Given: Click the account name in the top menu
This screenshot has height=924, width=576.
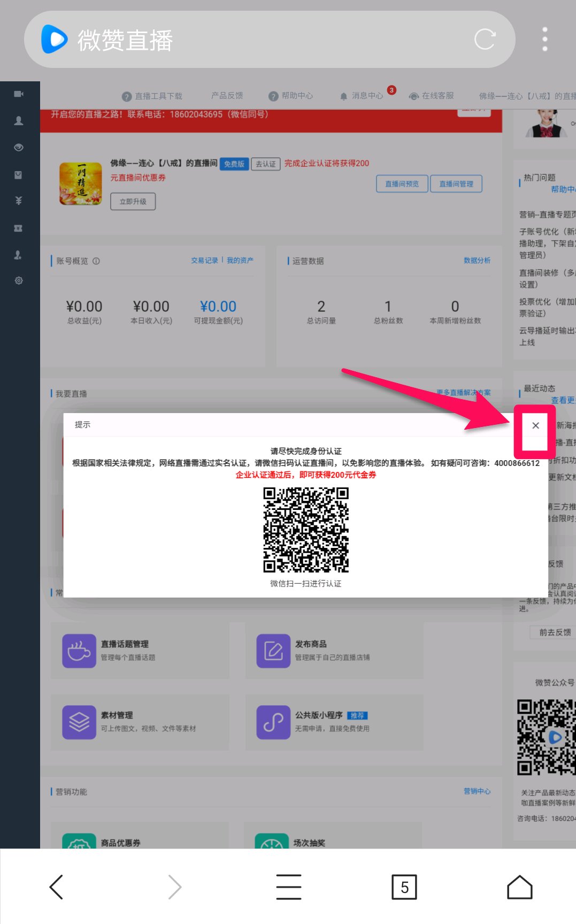Looking at the screenshot, I should pyautogui.click(x=527, y=96).
